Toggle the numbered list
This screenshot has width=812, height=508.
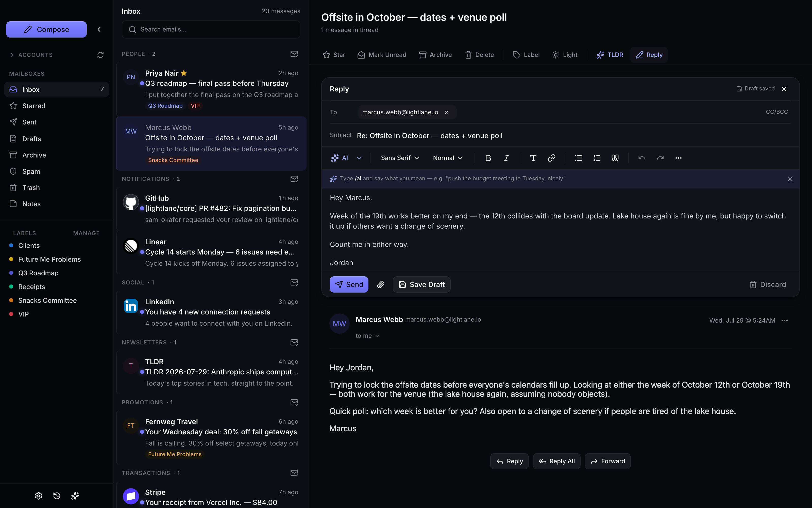tap(597, 158)
